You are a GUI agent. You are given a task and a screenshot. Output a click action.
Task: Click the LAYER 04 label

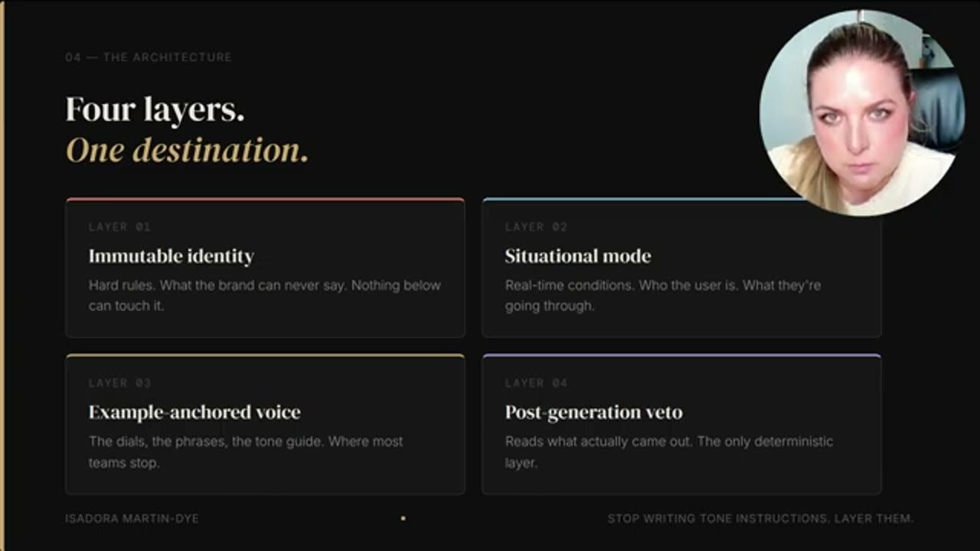tap(536, 383)
